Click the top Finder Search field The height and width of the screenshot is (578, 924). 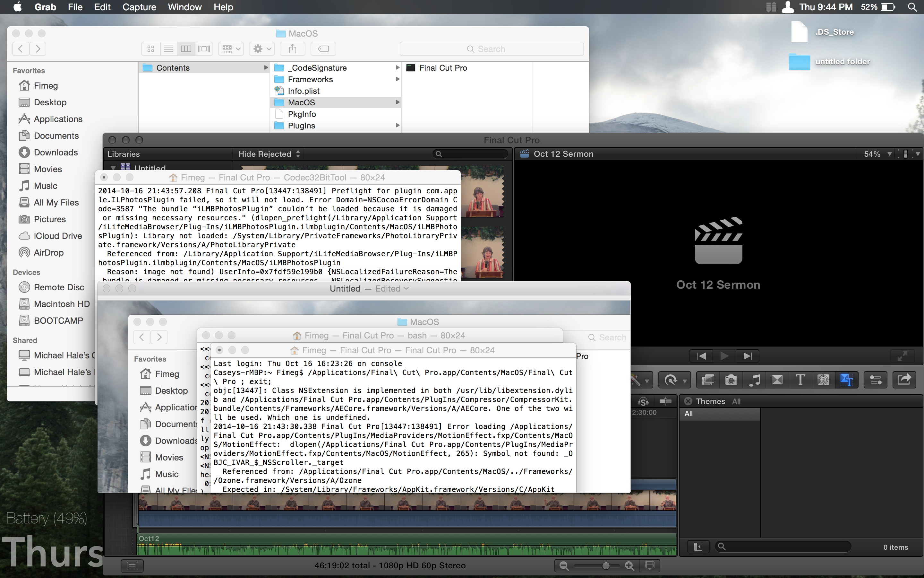pos(492,49)
